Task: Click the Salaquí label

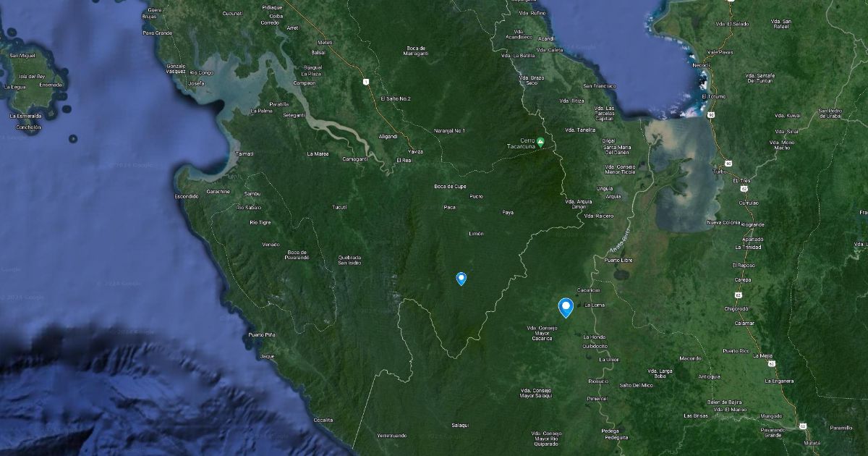Action: 461,425
